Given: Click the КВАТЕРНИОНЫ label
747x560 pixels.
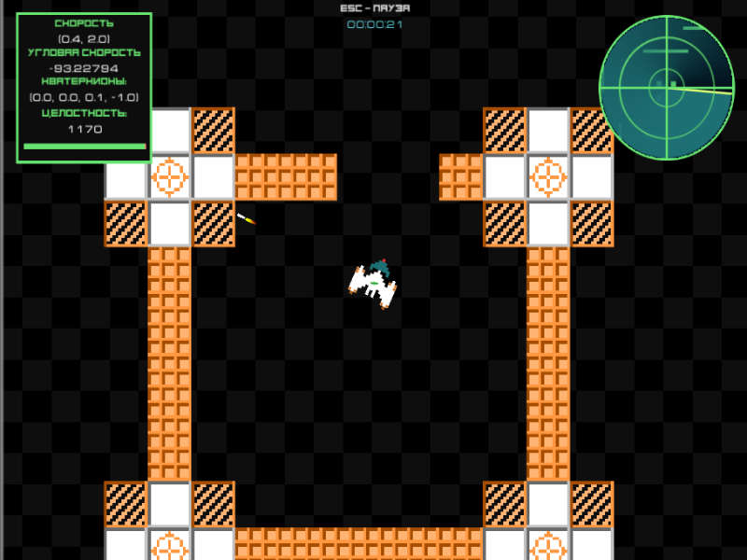Looking at the screenshot, I should (x=84, y=81).
